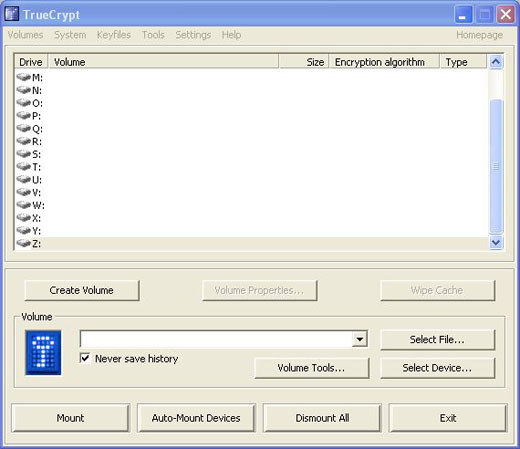Click the Create Volume button
The width and height of the screenshot is (520, 449).
pyautogui.click(x=82, y=290)
